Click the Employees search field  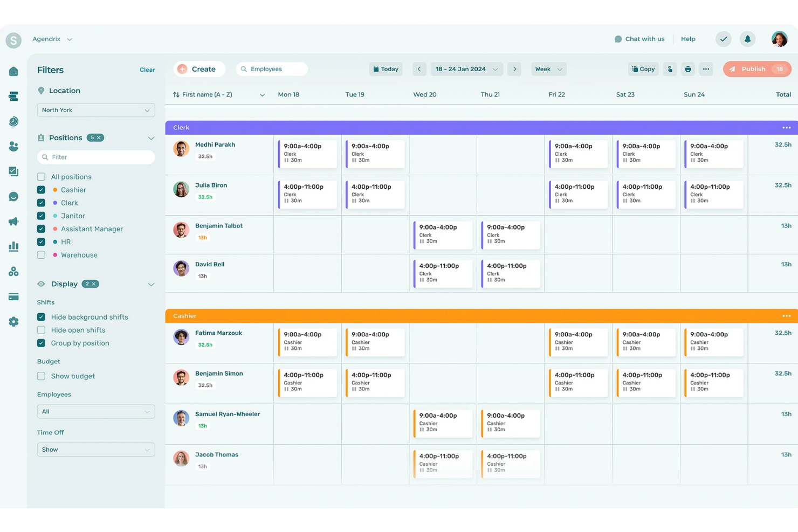point(272,69)
